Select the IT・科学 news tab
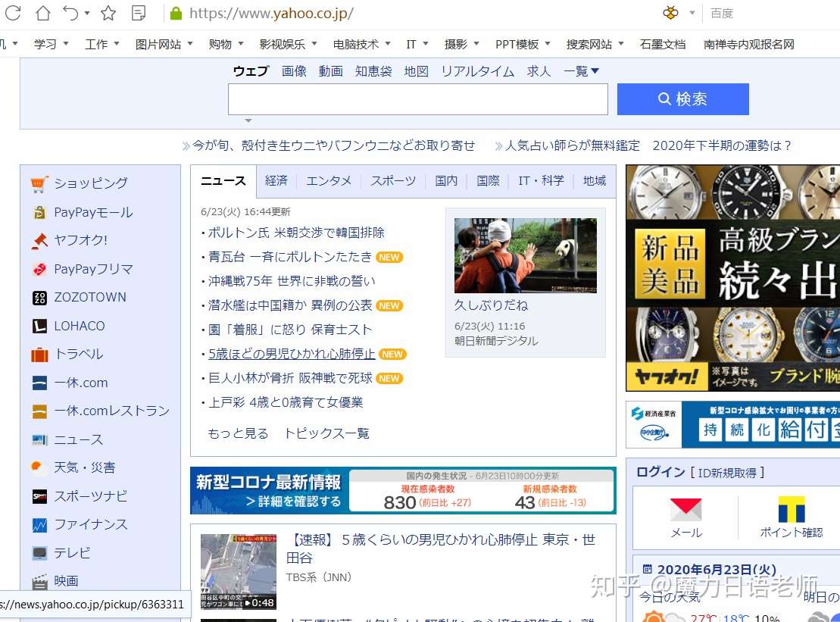Viewport: 840px width, 622px height. 541,181
